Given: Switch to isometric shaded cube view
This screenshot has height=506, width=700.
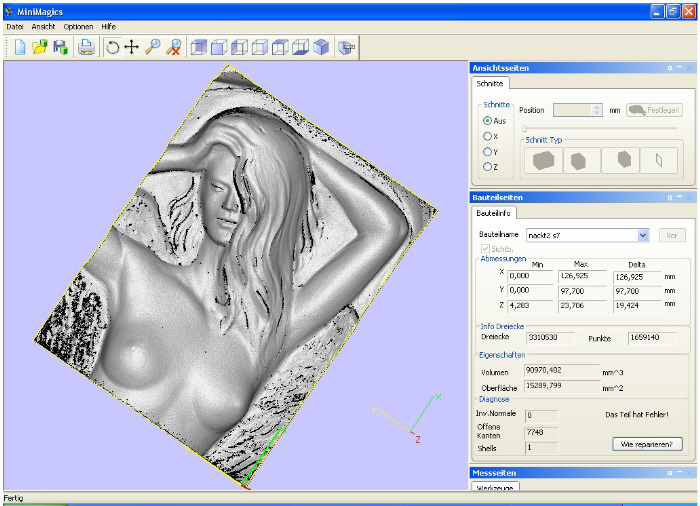Looking at the screenshot, I should pyautogui.click(x=321, y=47).
